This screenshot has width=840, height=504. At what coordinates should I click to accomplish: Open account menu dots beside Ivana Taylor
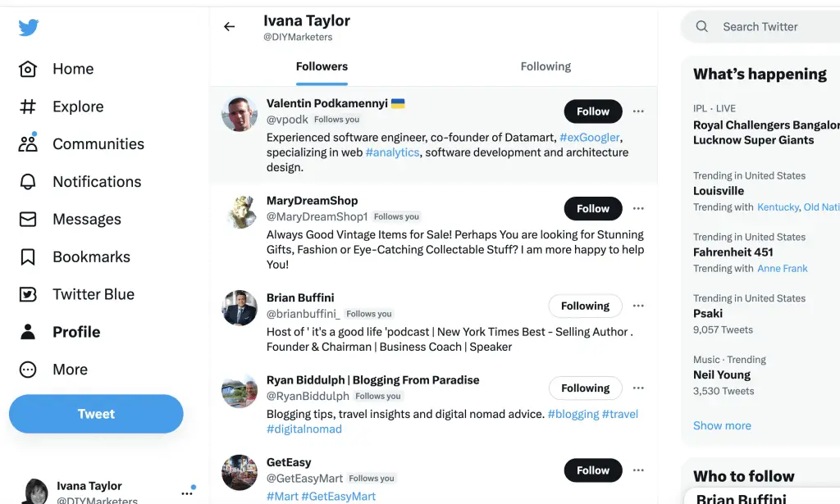pos(187,493)
